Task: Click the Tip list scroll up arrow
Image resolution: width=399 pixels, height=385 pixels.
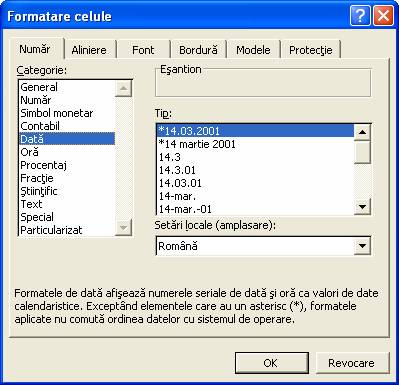Action: (x=362, y=132)
